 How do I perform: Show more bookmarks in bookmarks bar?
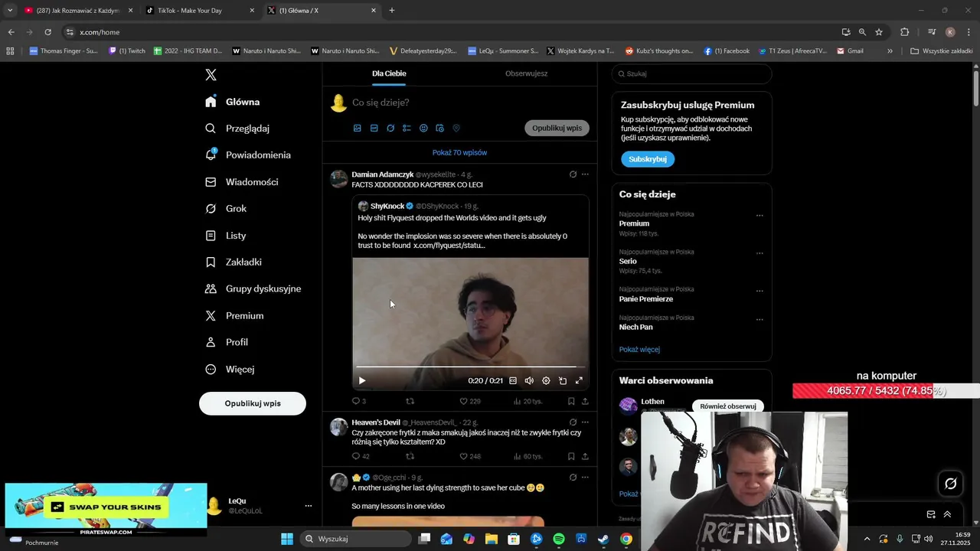[890, 51]
